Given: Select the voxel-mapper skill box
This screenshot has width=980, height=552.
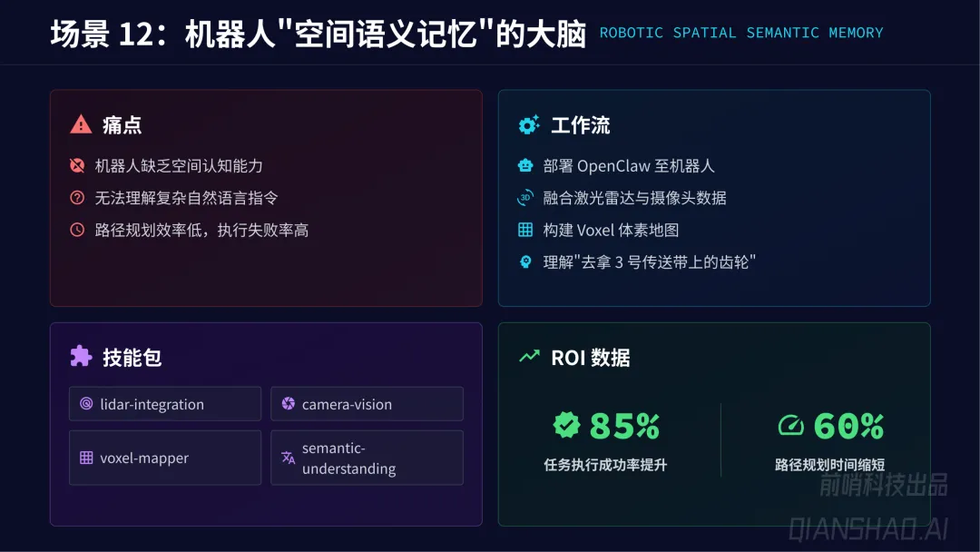Looking at the screenshot, I should click(165, 458).
